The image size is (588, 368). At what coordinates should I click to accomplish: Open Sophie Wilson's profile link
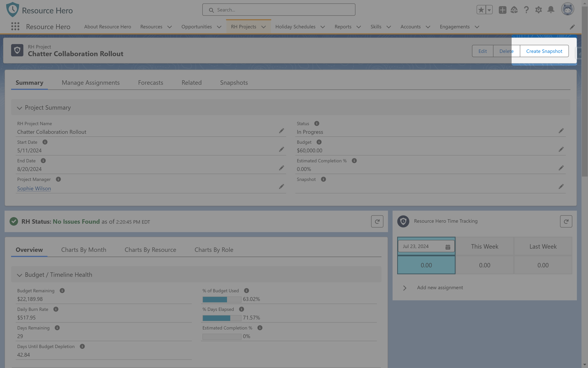point(34,188)
